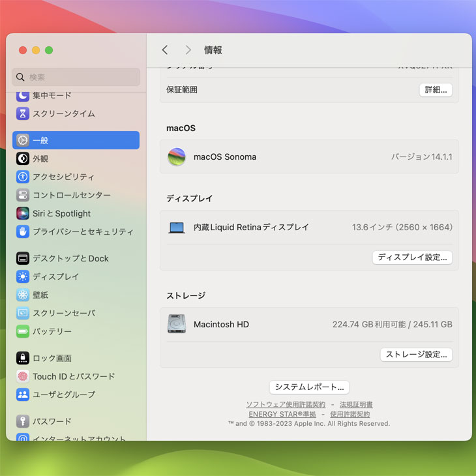Go forward with the right chevron

coord(188,50)
